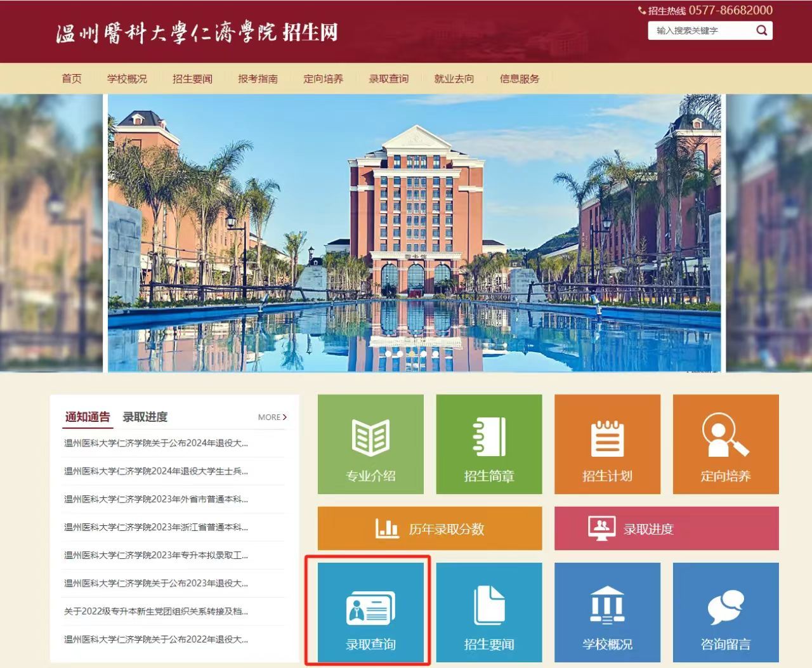Image resolution: width=812 pixels, height=668 pixels.
Task: Open the 招生计划 clipboard icon tile
Action: pos(607,444)
